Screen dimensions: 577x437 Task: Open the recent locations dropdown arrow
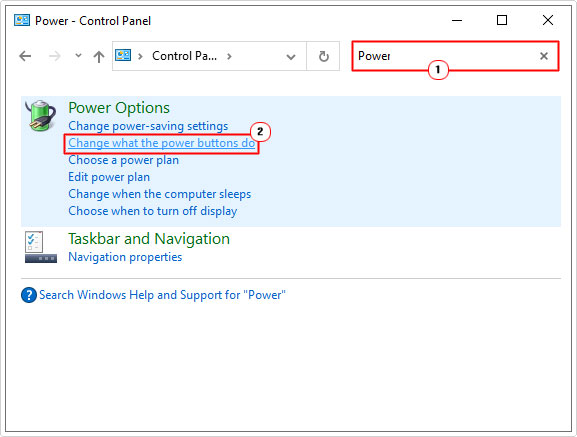click(x=78, y=56)
